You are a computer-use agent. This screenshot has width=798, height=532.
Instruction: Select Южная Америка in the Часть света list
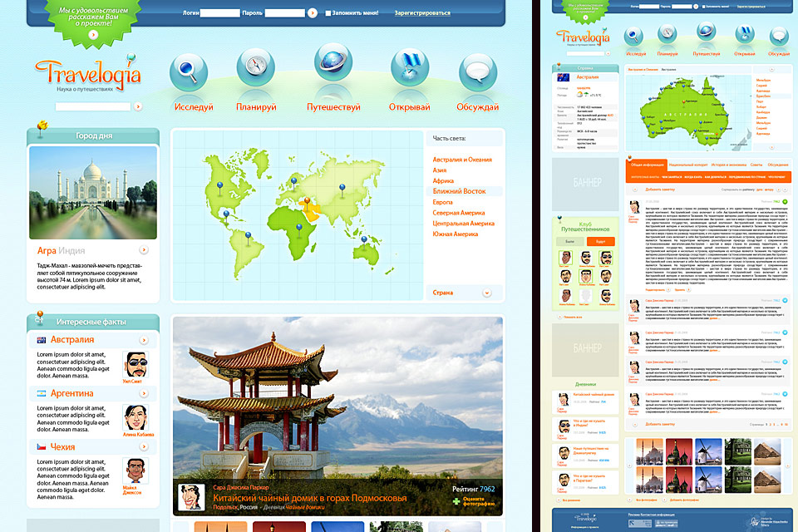[x=455, y=234]
